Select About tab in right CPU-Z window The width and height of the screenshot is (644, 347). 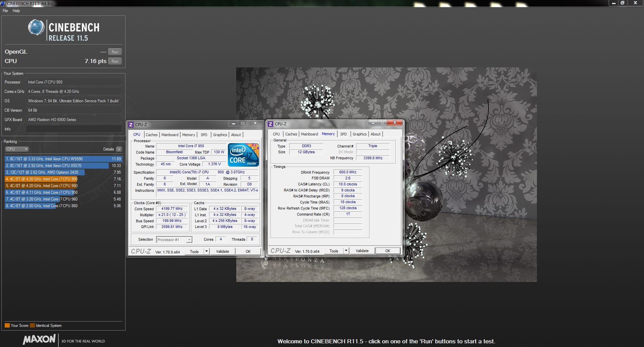point(376,134)
